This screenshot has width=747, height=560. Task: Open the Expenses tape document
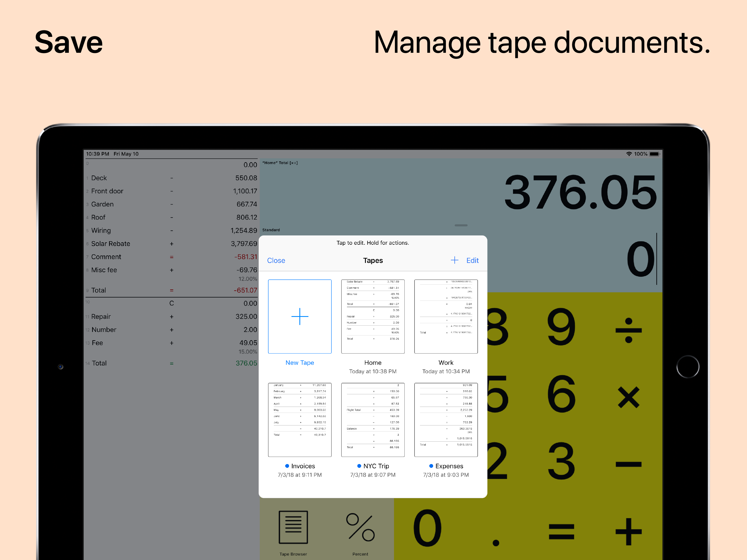445,420
